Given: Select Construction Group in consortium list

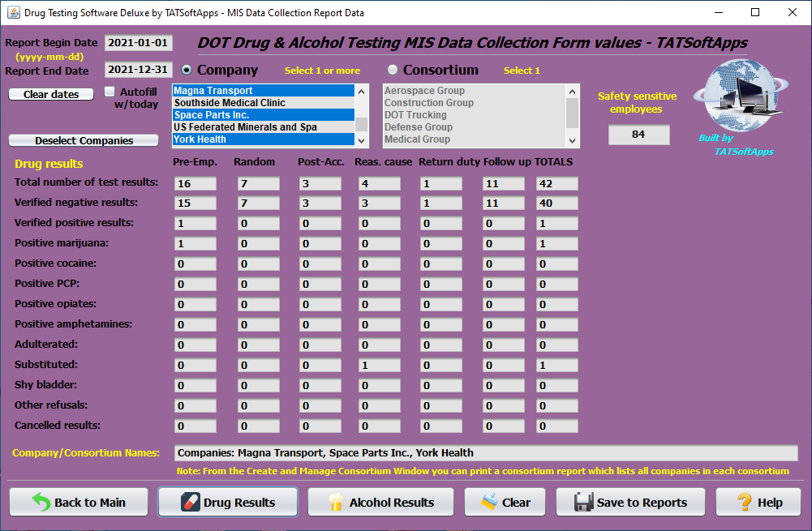Looking at the screenshot, I should tap(475, 102).
